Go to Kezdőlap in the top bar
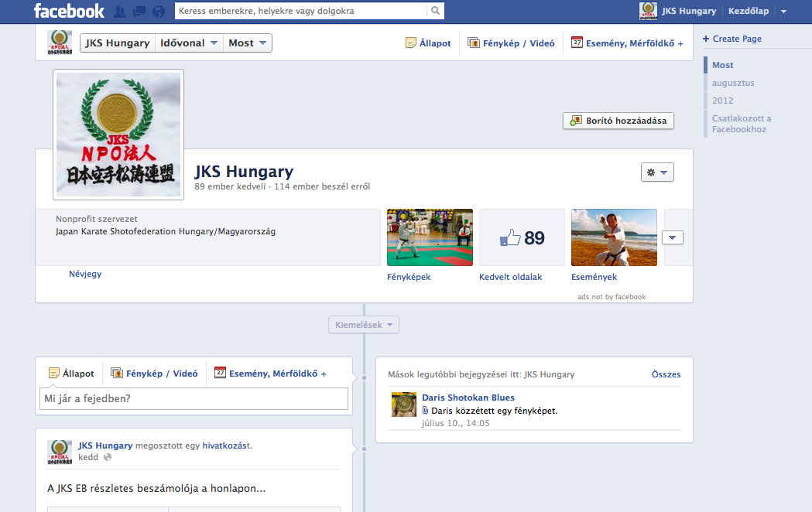The width and height of the screenshot is (812, 512). coord(749,11)
